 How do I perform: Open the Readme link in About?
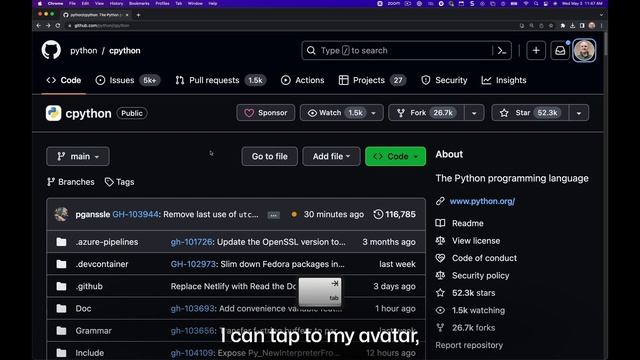[467, 223]
